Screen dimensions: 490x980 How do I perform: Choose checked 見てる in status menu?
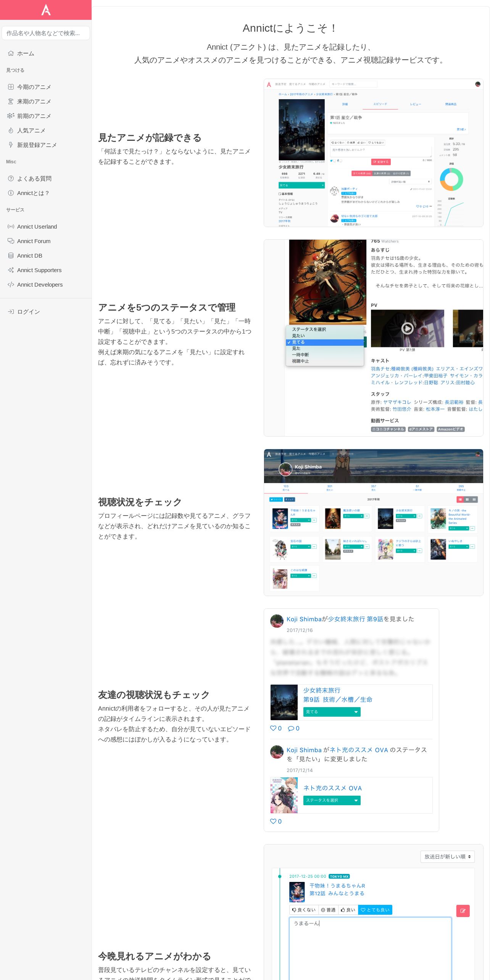[x=325, y=342]
